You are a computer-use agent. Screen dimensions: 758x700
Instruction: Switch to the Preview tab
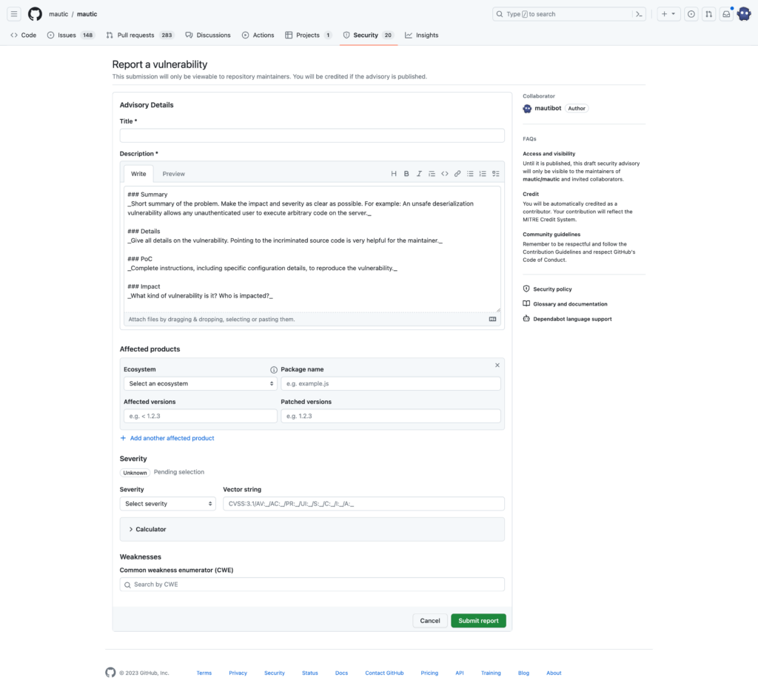click(x=173, y=173)
